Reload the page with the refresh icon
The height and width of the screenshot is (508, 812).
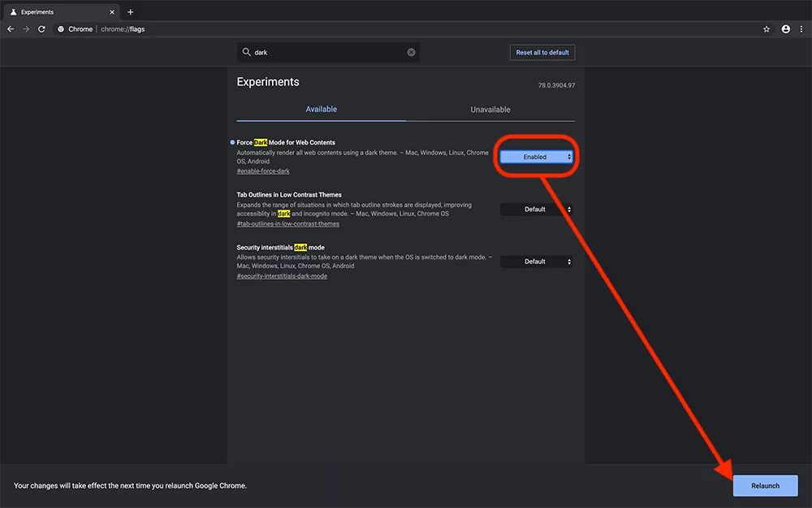41,29
